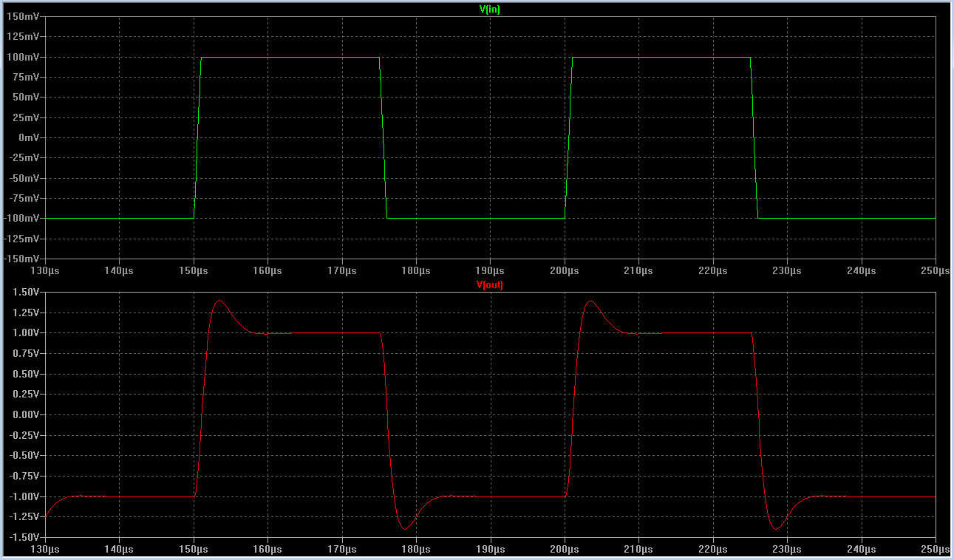954x560 pixels.
Task: Click the V(out) trace label
Action: click(x=490, y=284)
